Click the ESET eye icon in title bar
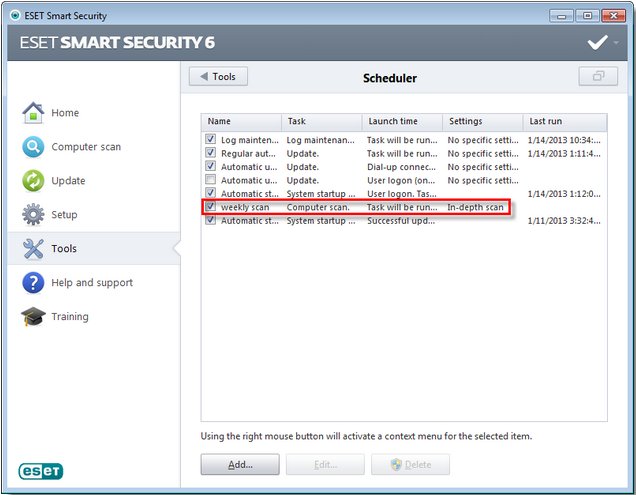Screen dimensions: 636x495 pyautogui.click(x=15, y=15)
